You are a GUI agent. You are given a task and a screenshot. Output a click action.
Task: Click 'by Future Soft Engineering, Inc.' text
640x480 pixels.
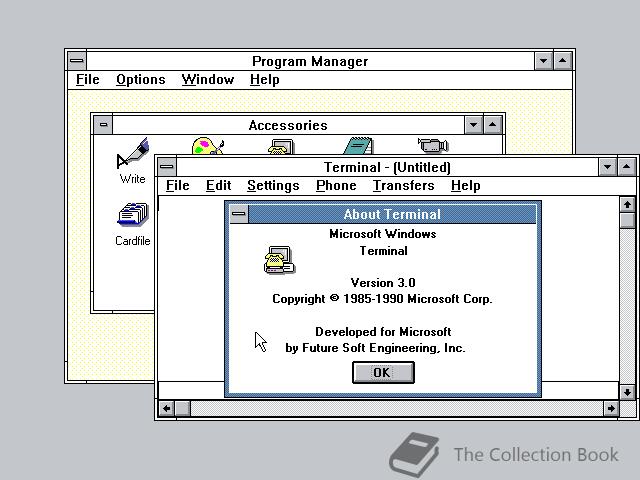point(375,348)
